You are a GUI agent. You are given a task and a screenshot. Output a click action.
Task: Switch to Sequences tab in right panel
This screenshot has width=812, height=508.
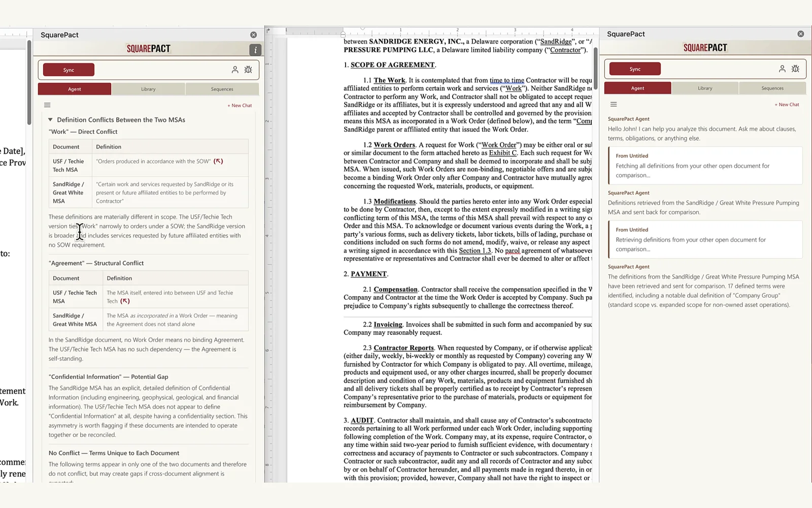[772, 88]
